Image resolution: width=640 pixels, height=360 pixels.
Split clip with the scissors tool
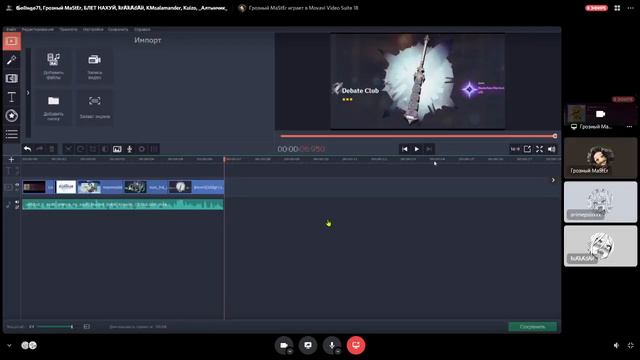point(68,149)
